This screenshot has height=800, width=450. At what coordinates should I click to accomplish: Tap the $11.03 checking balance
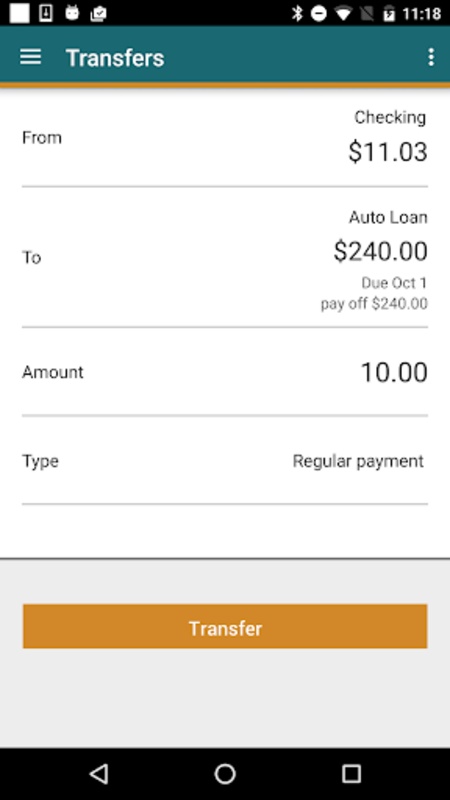pyautogui.click(x=388, y=152)
